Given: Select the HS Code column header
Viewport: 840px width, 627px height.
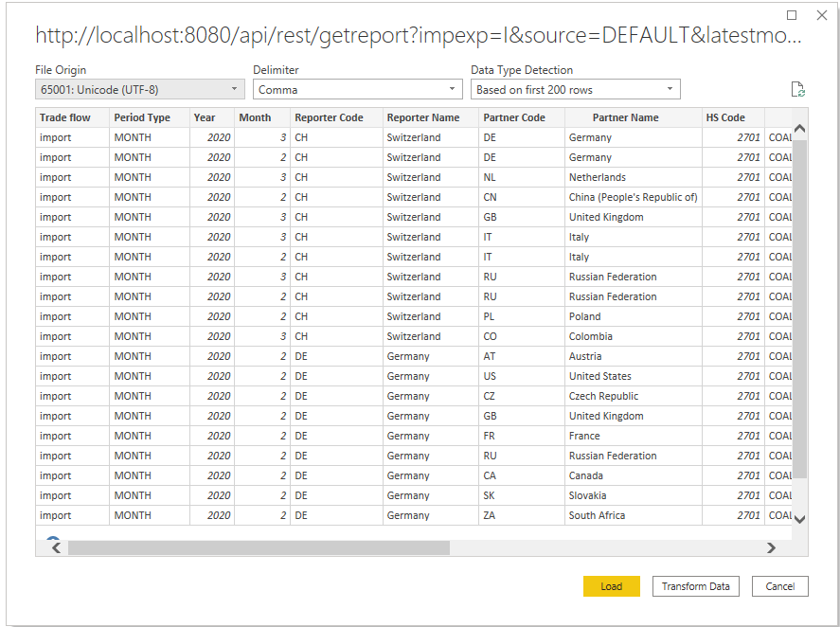Looking at the screenshot, I should [x=733, y=117].
